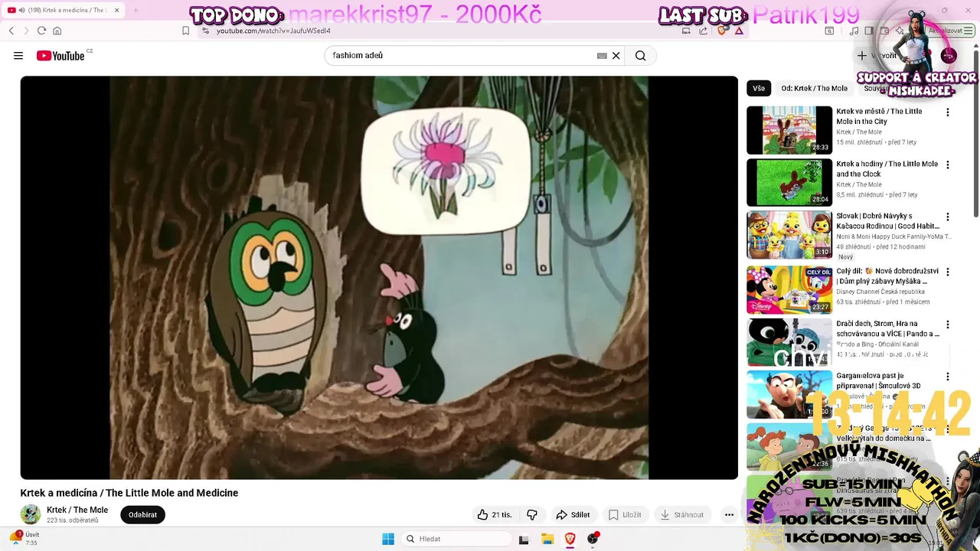Click the video player to pause playback
The width and height of the screenshot is (980, 551).
[x=379, y=278]
